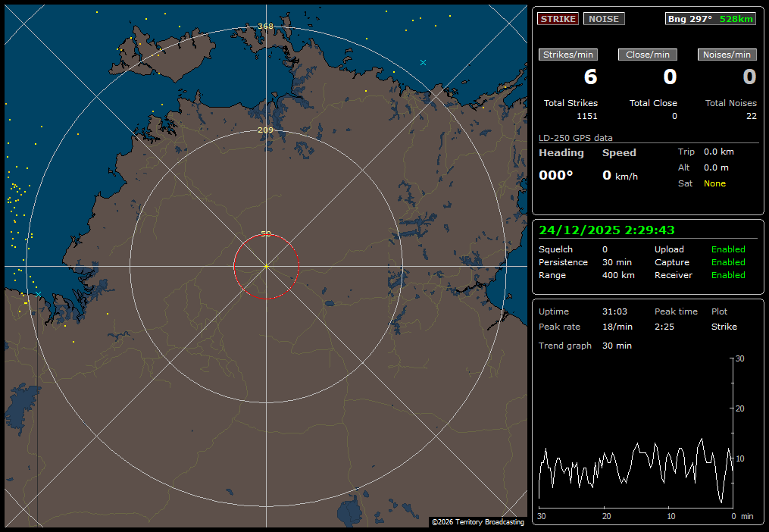Toggle the Capture Enabled status

click(727, 262)
